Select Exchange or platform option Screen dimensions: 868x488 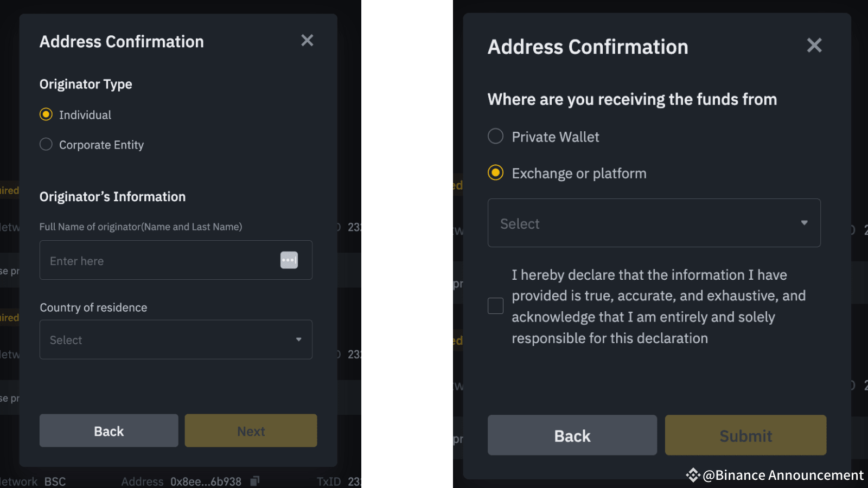pyautogui.click(x=495, y=173)
